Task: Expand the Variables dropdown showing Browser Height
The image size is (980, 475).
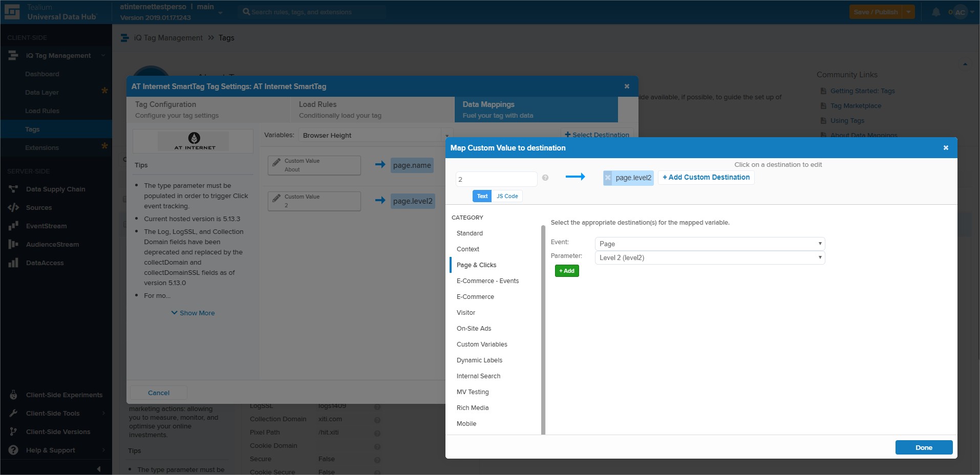Action: pyautogui.click(x=375, y=135)
